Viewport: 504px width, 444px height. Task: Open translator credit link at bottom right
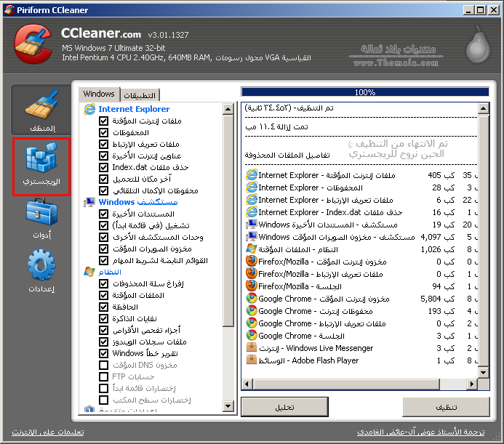(421, 432)
